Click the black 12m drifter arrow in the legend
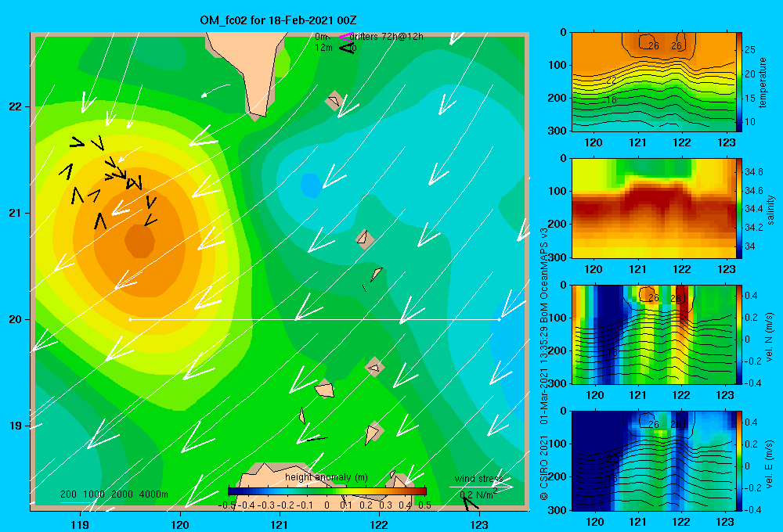 click(x=346, y=48)
